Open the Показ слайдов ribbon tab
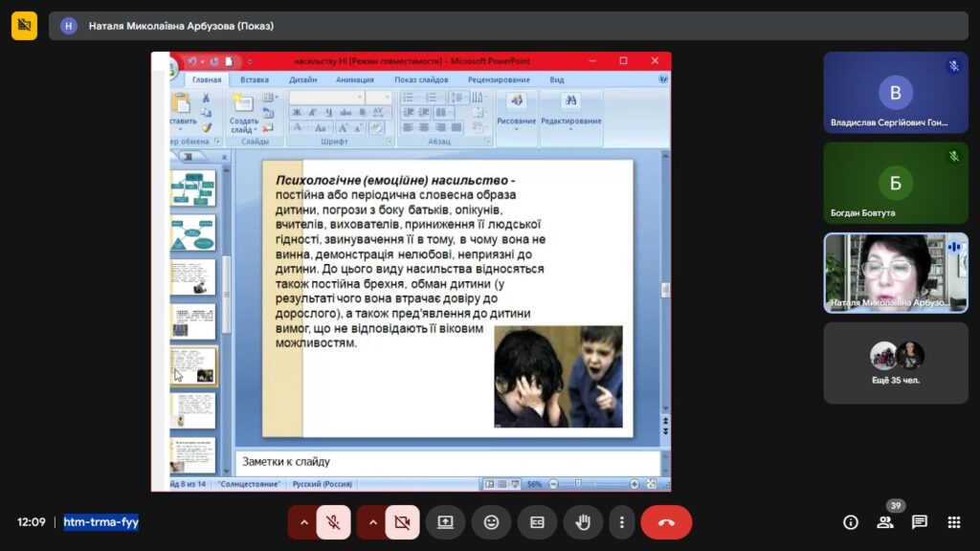Image resolution: width=980 pixels, height=551 pixels. [x=421, y=80]
